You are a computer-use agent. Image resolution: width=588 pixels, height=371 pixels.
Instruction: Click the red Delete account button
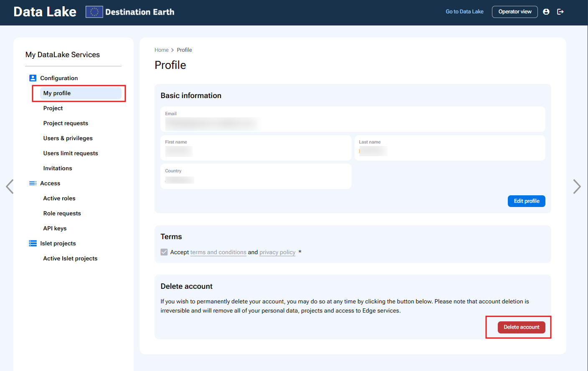click(522, 327)
